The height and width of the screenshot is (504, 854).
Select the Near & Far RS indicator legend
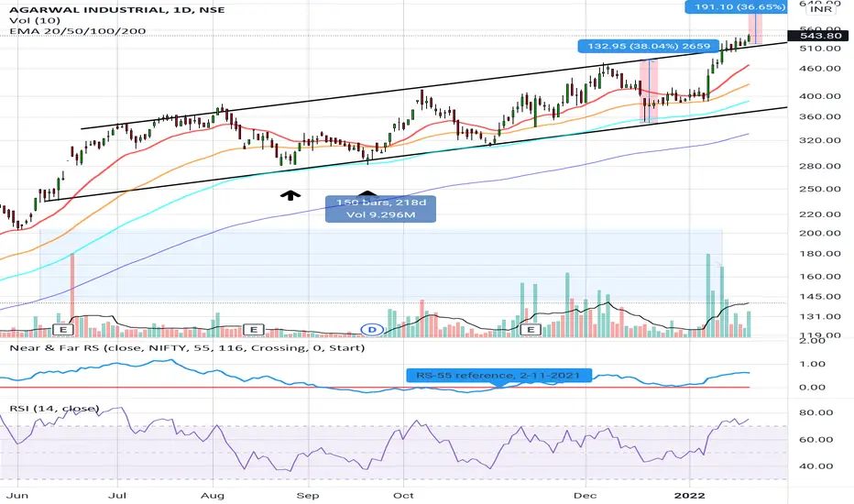[x=187, y=347]
